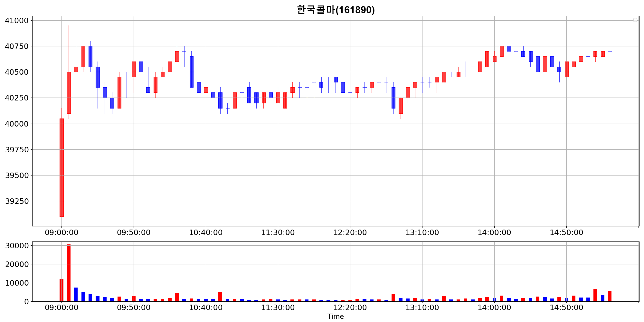Viewport: 644px width, 322px height.
Task: Click 09:00:00 label under the volume chart
Action: pos(62,308)
